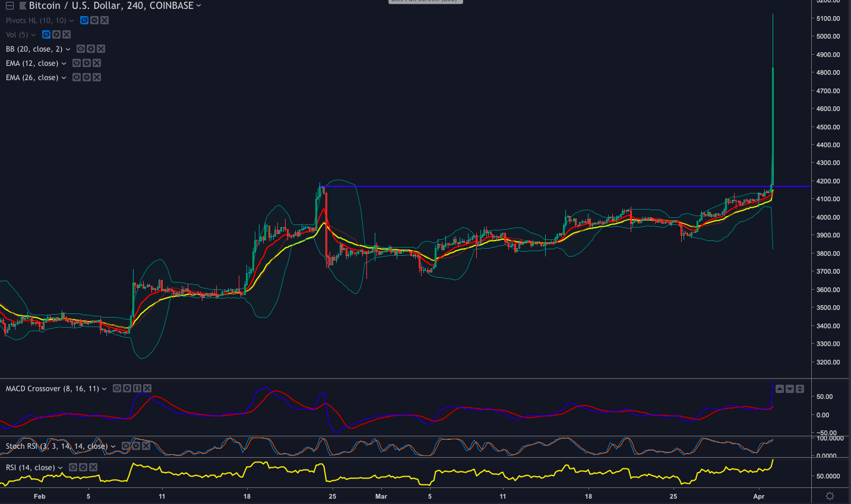The width and height of the screenshot is (851, 504).
Task: Toggle visibility of the Vol (5) indicator
Action: click(x=46, y=34)
